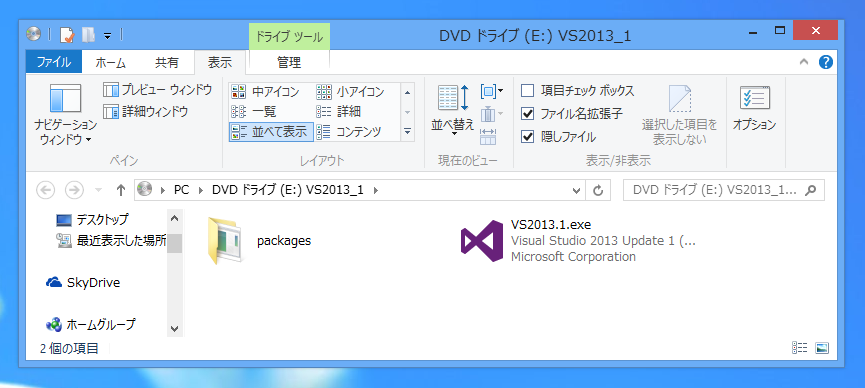Select the 表示 ribbon tab
This screenshot has width=865, height=388.
pyautogui.click(x=220, y=62)
